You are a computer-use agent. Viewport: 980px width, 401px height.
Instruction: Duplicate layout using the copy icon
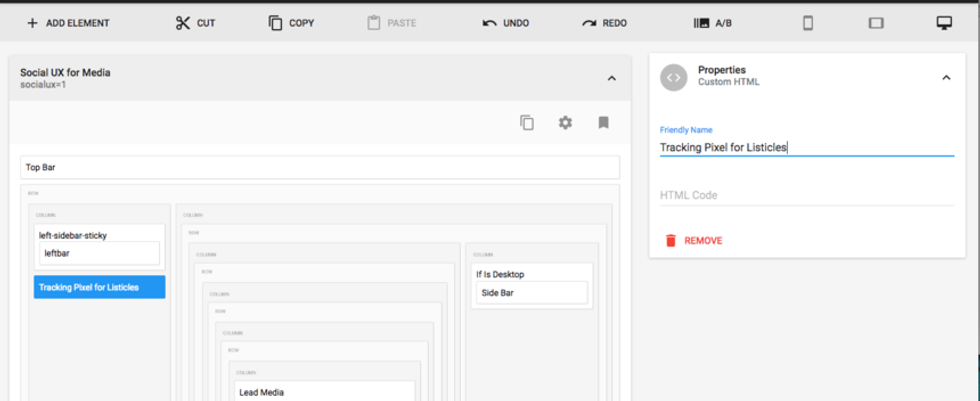click(x=527, y=122)
